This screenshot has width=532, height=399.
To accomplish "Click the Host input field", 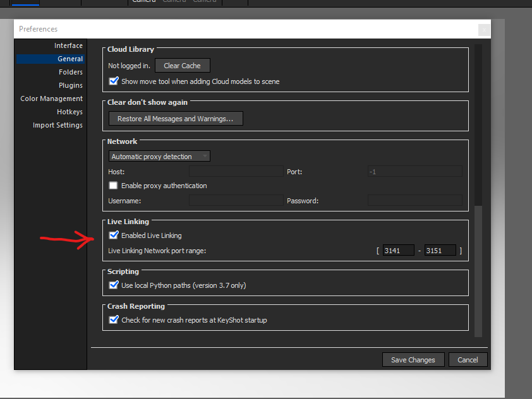I will point(236,171).
